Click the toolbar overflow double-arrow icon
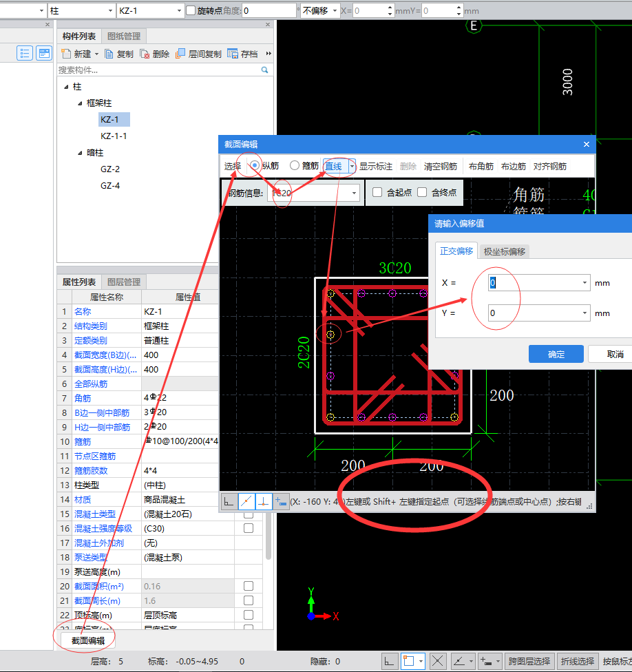The image size is (632, 672). 268,54
